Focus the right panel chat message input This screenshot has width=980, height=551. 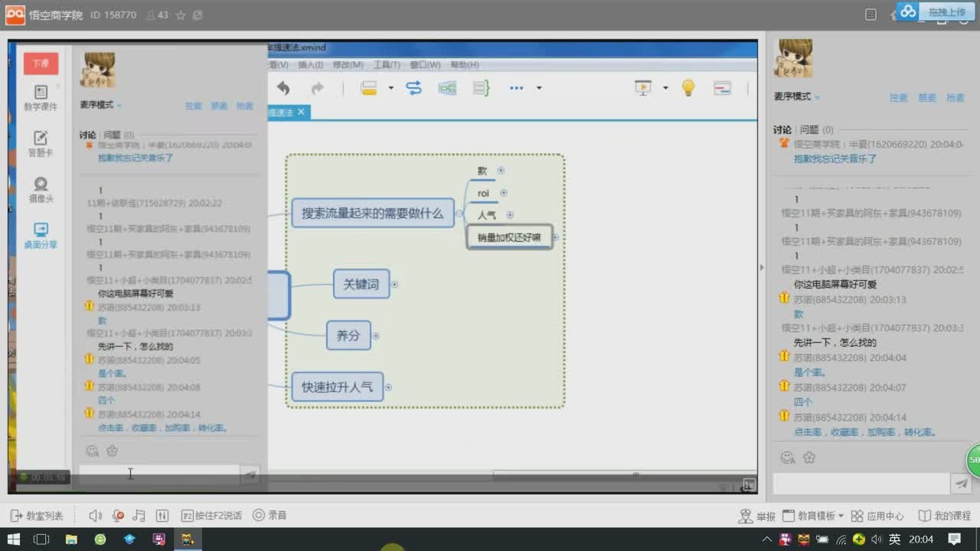861,484
